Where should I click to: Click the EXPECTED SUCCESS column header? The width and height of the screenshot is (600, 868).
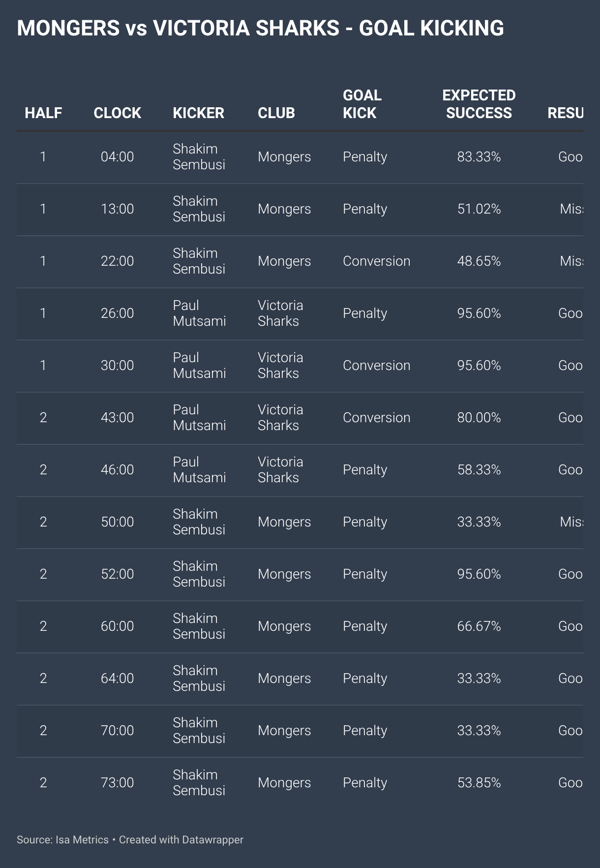pos(479,104)
